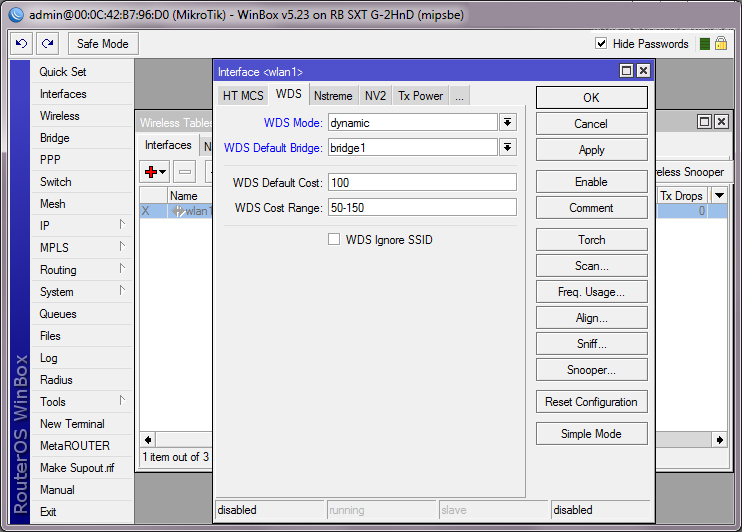Switch to the HT MCS tab
742x532 pixels.
click(x=243, y=96)
